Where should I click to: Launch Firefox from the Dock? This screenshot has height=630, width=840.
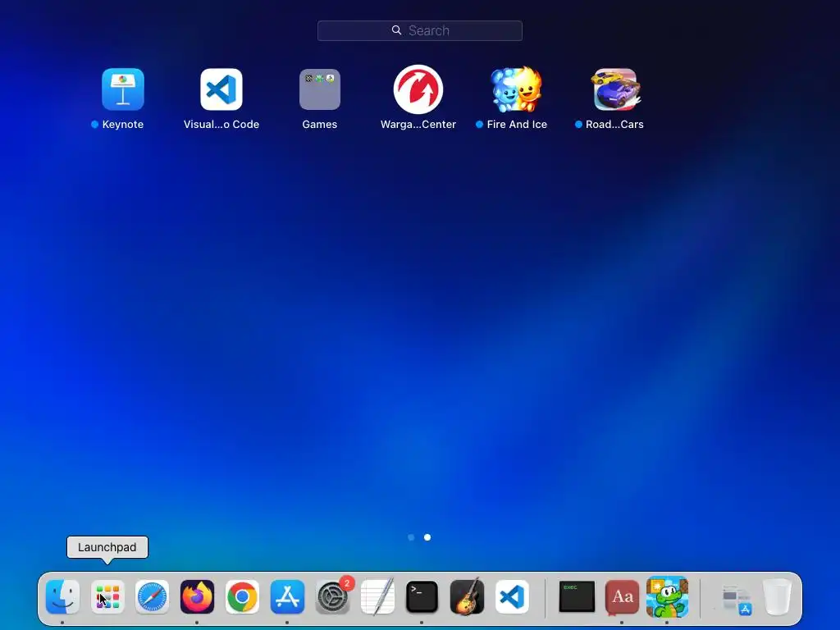coord(197,597)
